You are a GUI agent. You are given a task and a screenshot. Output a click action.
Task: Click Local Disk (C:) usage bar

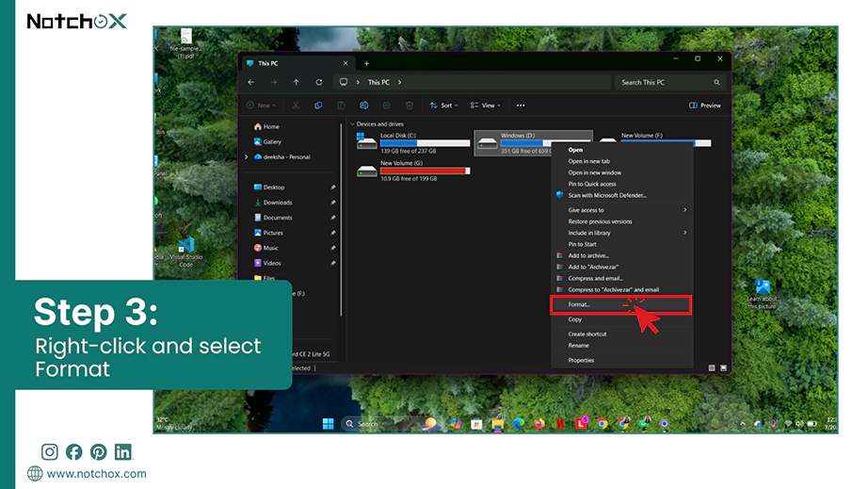426,143
